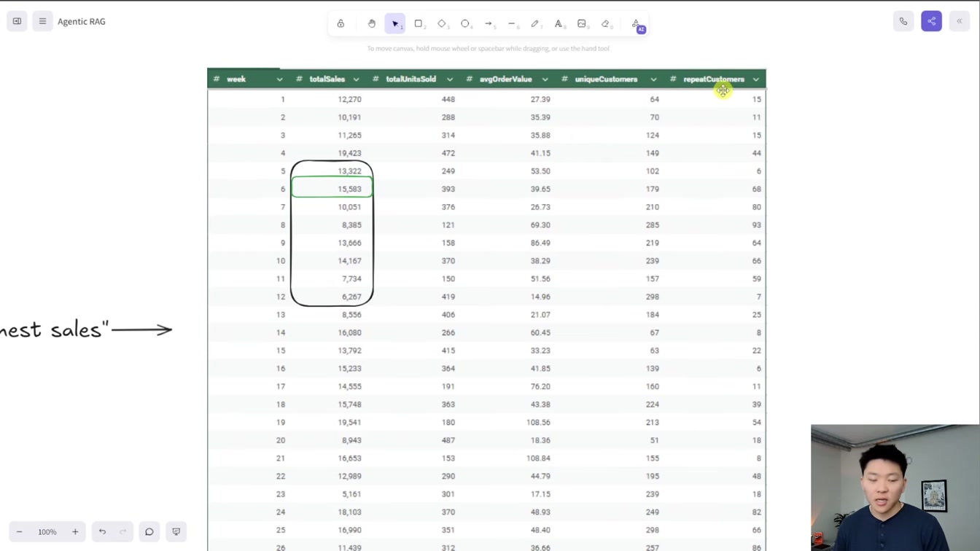Select the Arrow drawing tool
The height and width of the screenshot is (551, 980).
click(489, 23)
